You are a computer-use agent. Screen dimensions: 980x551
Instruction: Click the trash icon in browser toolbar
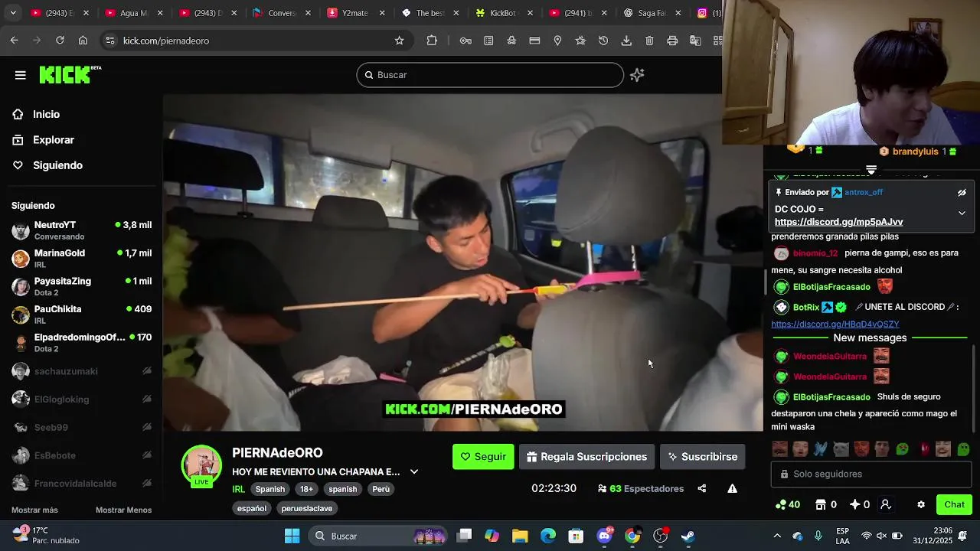click(x=649, y=41)
